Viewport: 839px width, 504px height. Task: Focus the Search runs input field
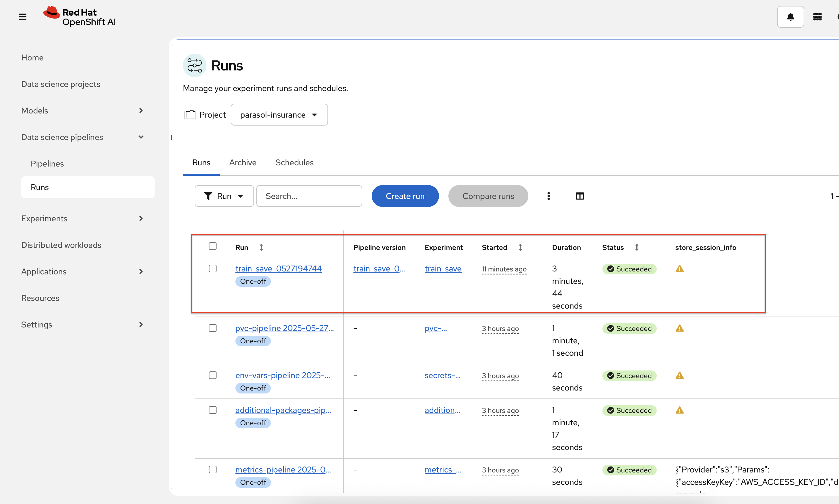coord(309,196)
